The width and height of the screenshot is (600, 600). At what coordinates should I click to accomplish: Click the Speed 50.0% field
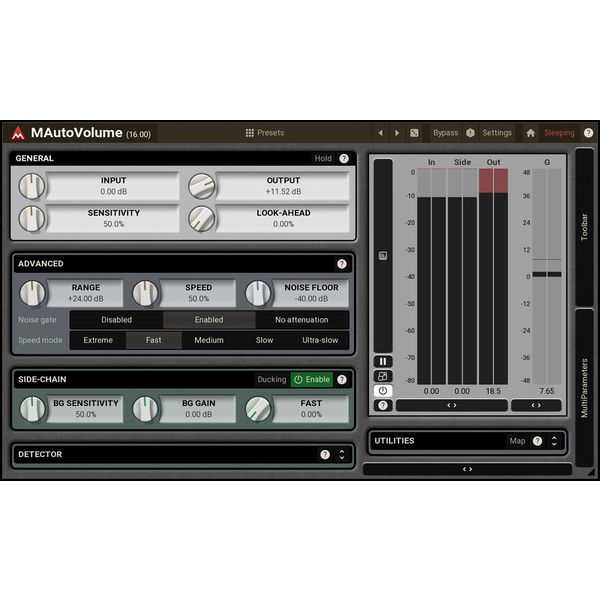pyautogui.click(x=198, y=293)
